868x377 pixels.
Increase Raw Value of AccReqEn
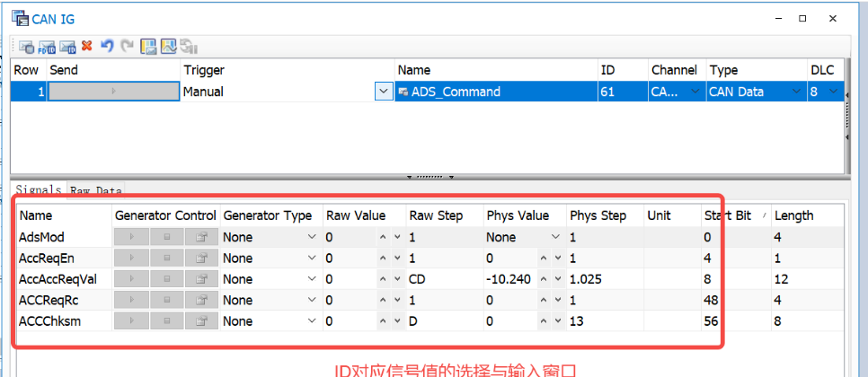[383, 259]
